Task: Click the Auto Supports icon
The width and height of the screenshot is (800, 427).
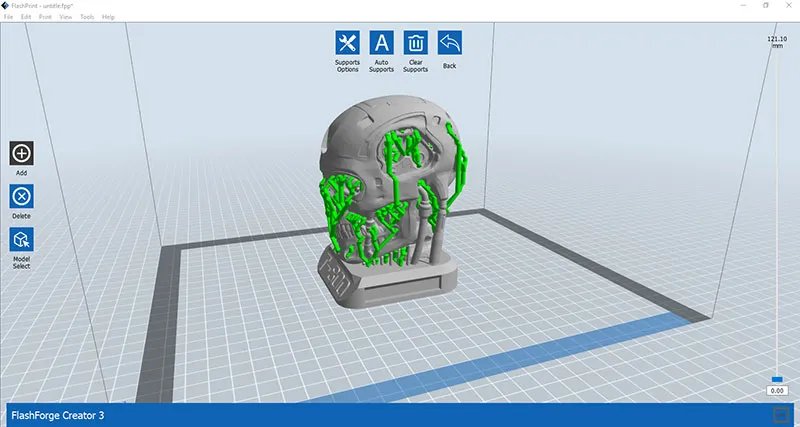Action: (381, 43)
